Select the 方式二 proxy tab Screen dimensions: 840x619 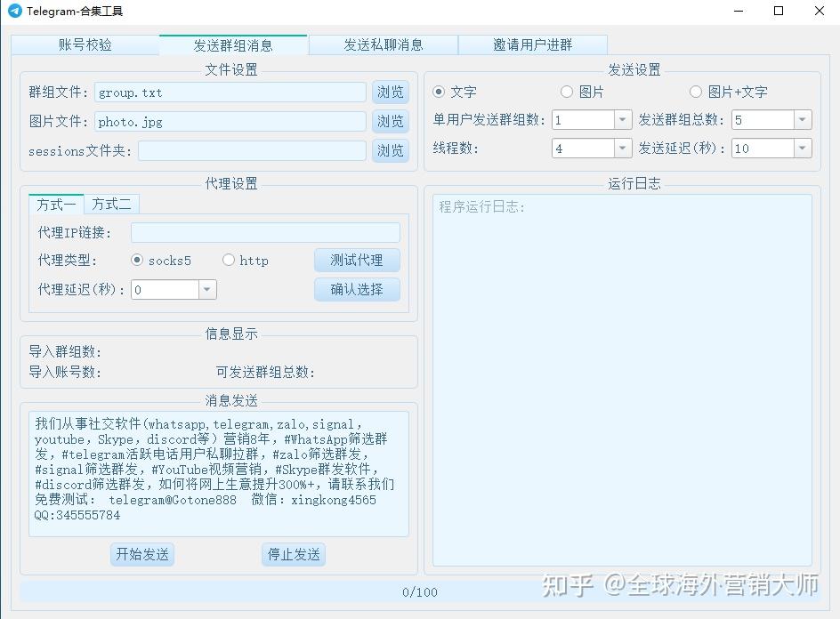click(x=111, y=204)
